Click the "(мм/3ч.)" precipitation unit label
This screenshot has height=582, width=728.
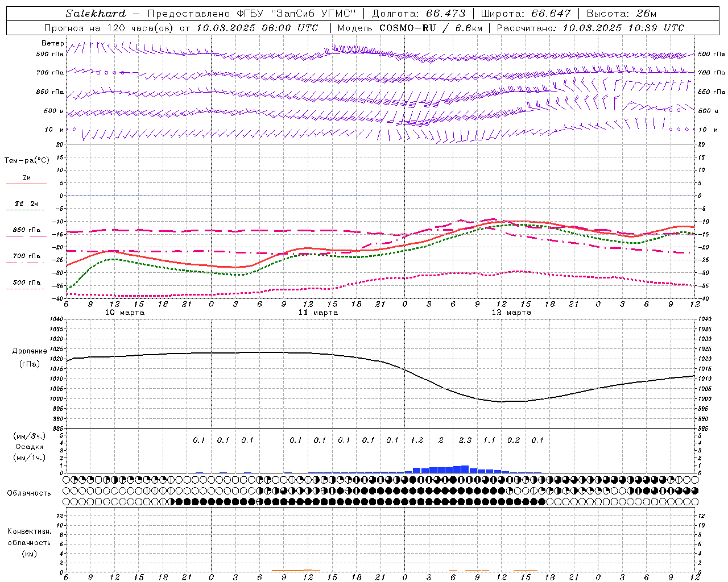[x=30, y=436]
